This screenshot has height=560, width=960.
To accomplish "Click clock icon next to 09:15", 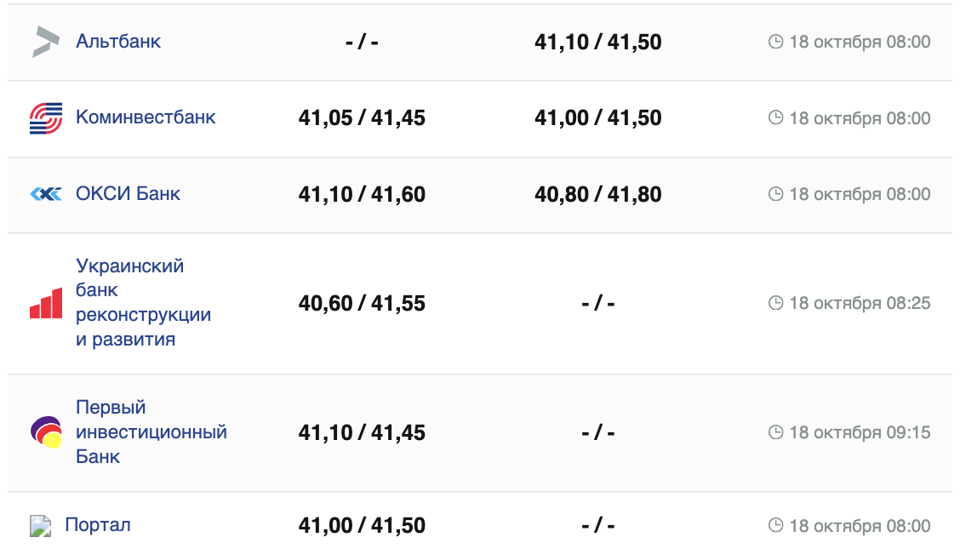I will 775,432.
